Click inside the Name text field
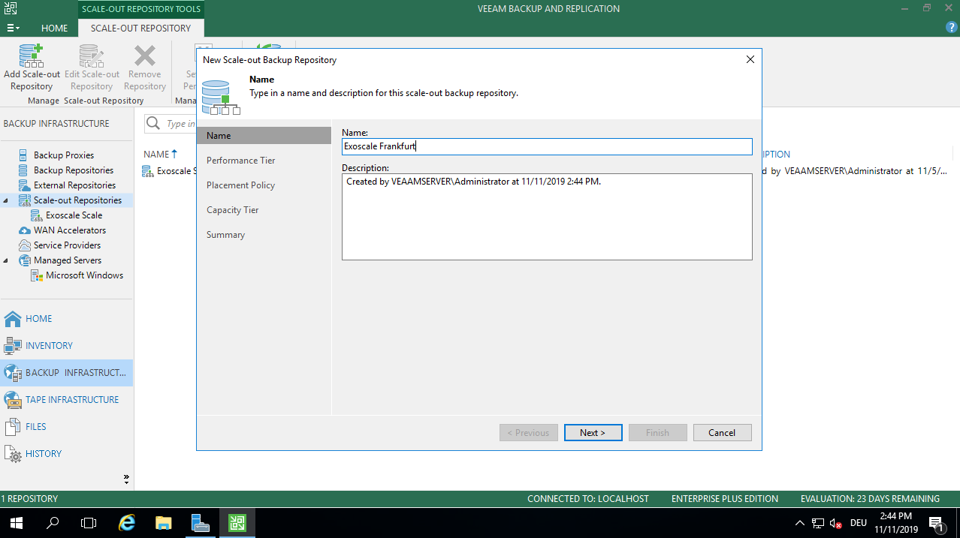The image size is (960, 538). pyautogui.click(x=546, y=147)
